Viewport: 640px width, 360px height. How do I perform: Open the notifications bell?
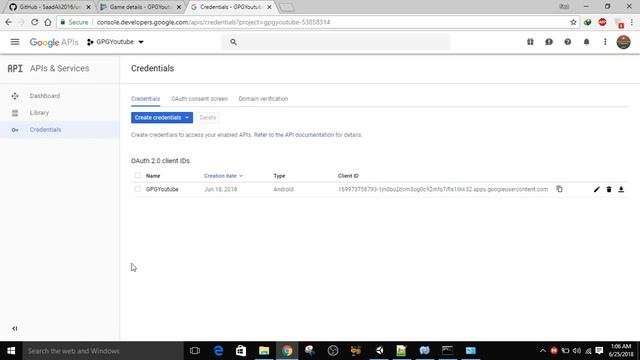click(586, 42)
